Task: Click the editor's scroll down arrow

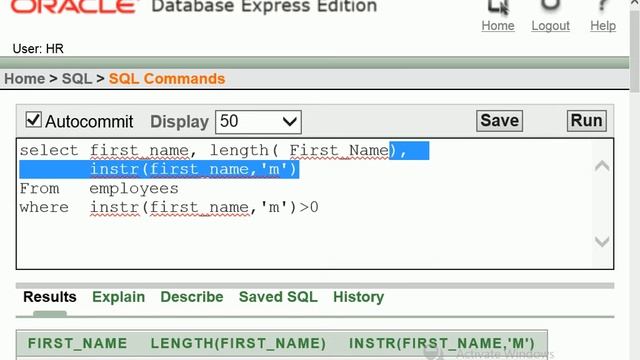Action: coord(602,241)
